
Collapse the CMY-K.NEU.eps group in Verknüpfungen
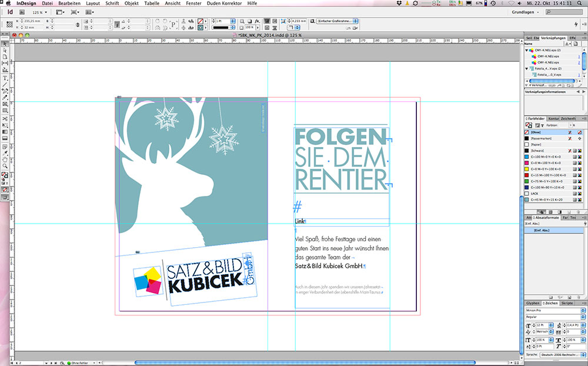[x=526, y=50]
